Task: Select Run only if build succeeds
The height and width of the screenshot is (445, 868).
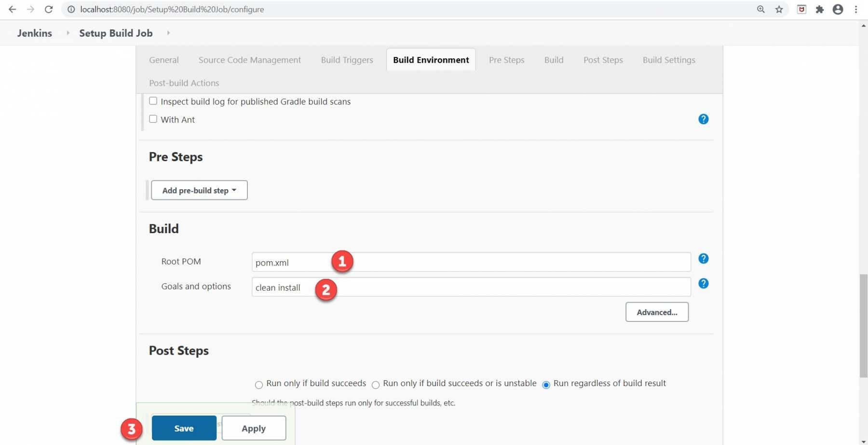Action: (x=259, y=385)
